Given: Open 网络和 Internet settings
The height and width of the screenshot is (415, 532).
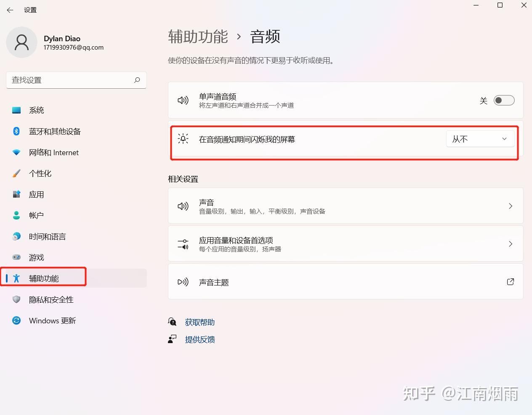Looking at the screenshot, I should tap(54, 152).
